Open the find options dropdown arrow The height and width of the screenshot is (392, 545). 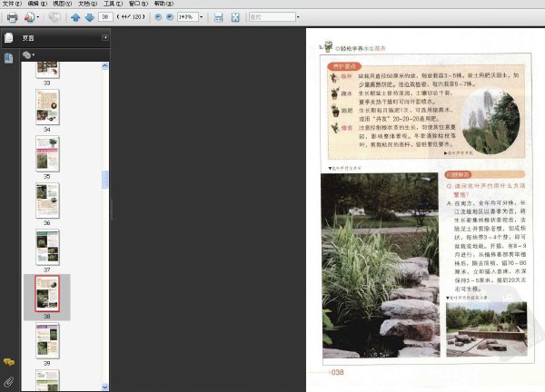[298, 16]
